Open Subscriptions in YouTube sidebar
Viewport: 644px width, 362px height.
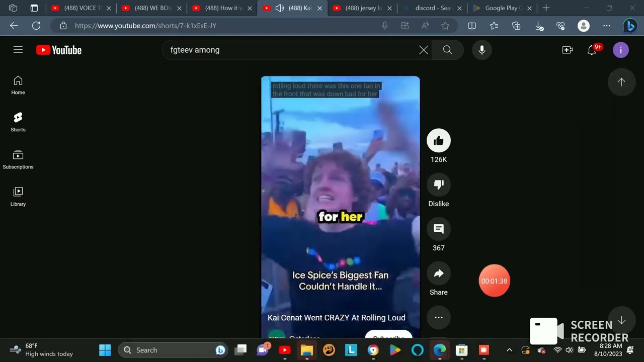[18, 159]
